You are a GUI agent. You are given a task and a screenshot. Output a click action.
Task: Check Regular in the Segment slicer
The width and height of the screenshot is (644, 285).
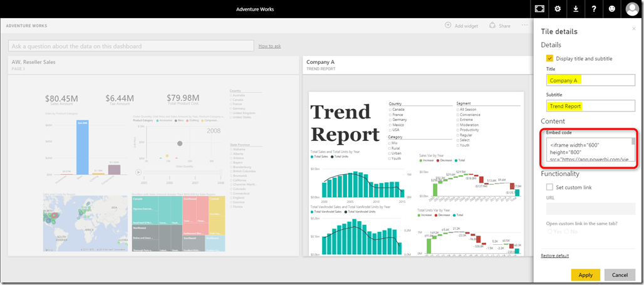coord(458,135)
